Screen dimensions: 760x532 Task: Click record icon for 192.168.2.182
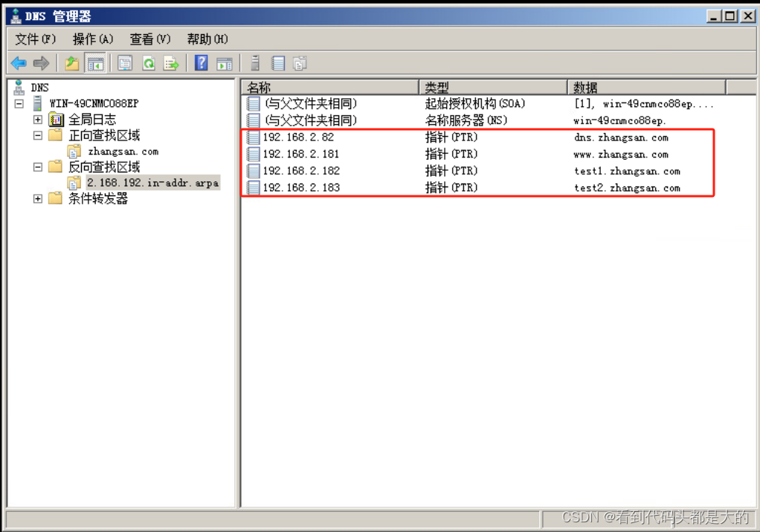[254, 171]
